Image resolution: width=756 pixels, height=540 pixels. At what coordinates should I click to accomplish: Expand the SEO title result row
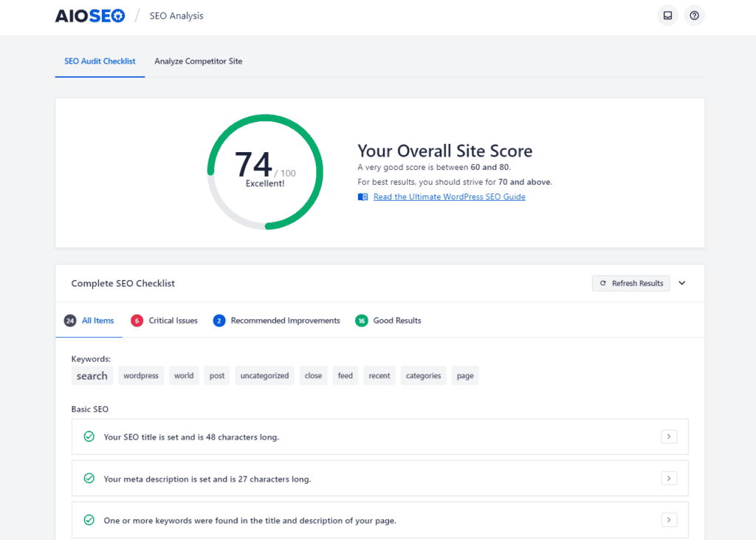click(x=668, y=437)
